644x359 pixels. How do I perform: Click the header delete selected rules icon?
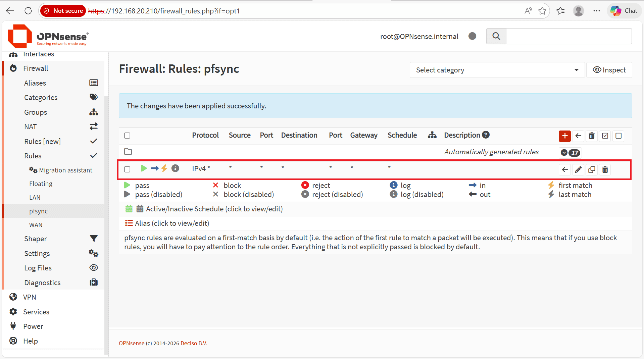[592, 136]
